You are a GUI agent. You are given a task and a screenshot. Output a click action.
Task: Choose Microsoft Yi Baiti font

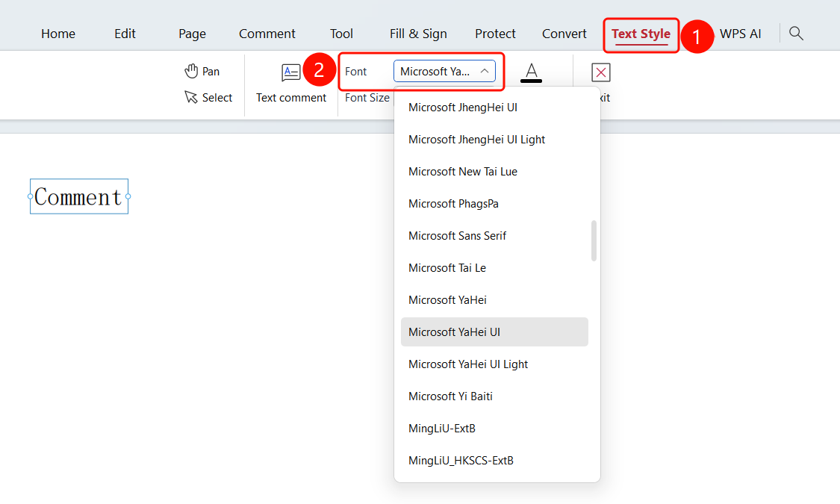pyautogui.click(x=494, y=396)
